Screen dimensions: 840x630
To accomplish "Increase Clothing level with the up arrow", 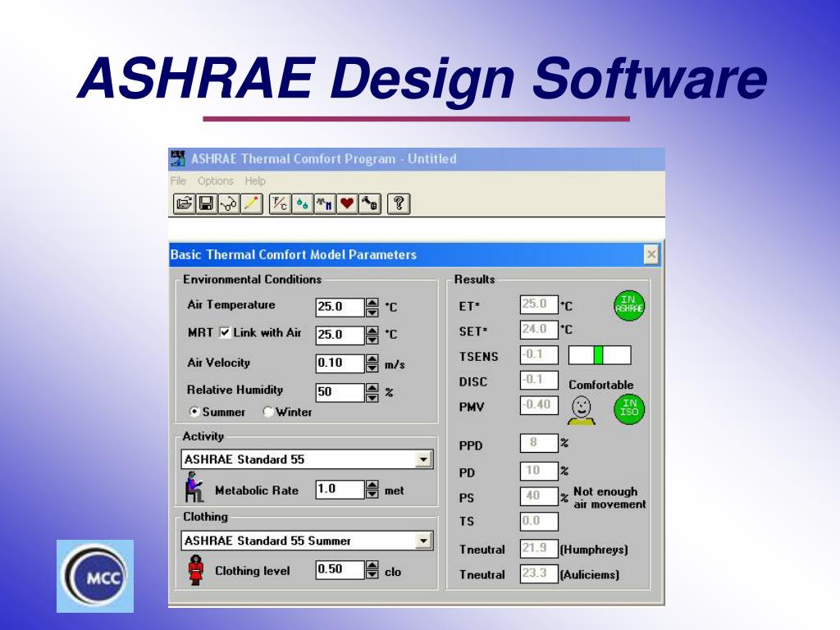I will [372, 565].
